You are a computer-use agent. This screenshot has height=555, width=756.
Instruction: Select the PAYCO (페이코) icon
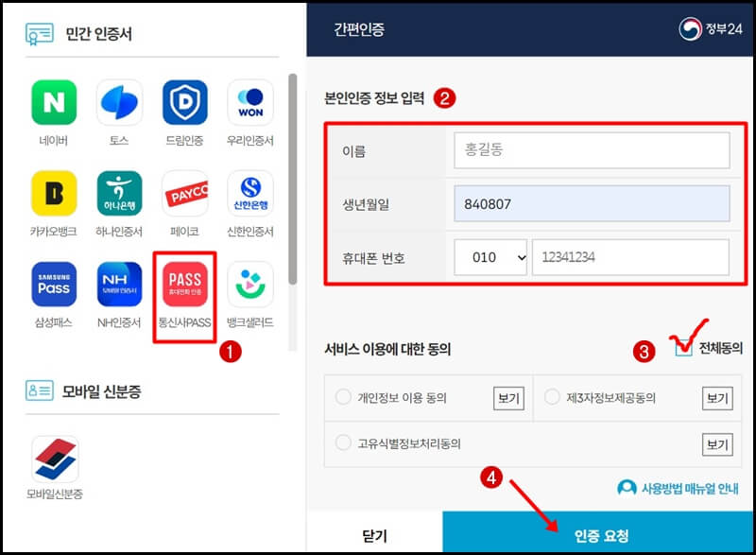(x=184, y=194)
